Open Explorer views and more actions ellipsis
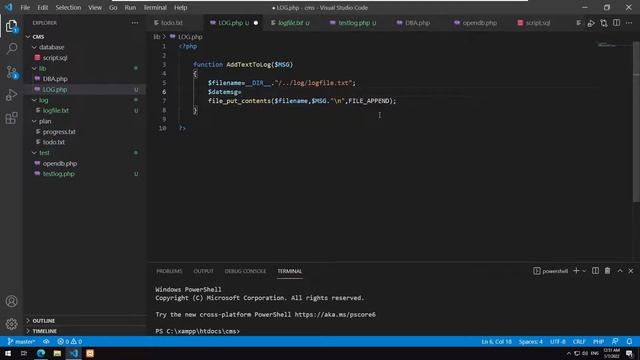Viewport: 640px width, 360px height. 135,23
